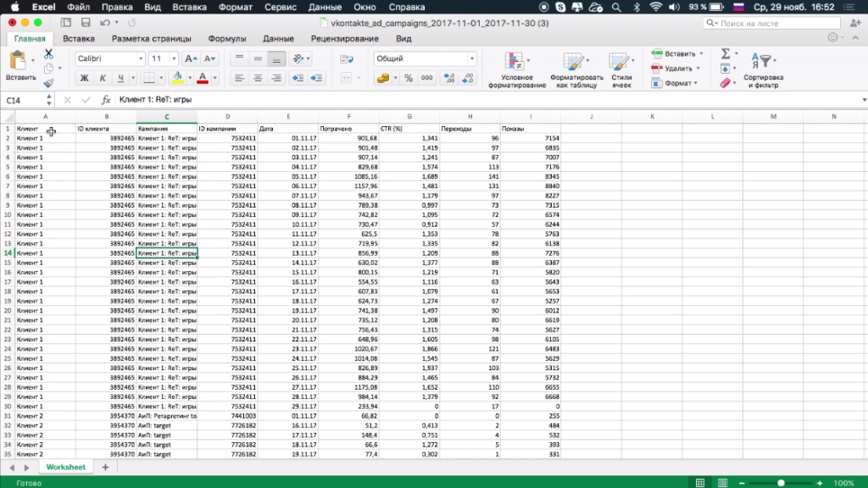This screenshot has width=868, height=488.
Task: Click the zoom slider handle
Action: pyautogui.click(x=781, y=483)
